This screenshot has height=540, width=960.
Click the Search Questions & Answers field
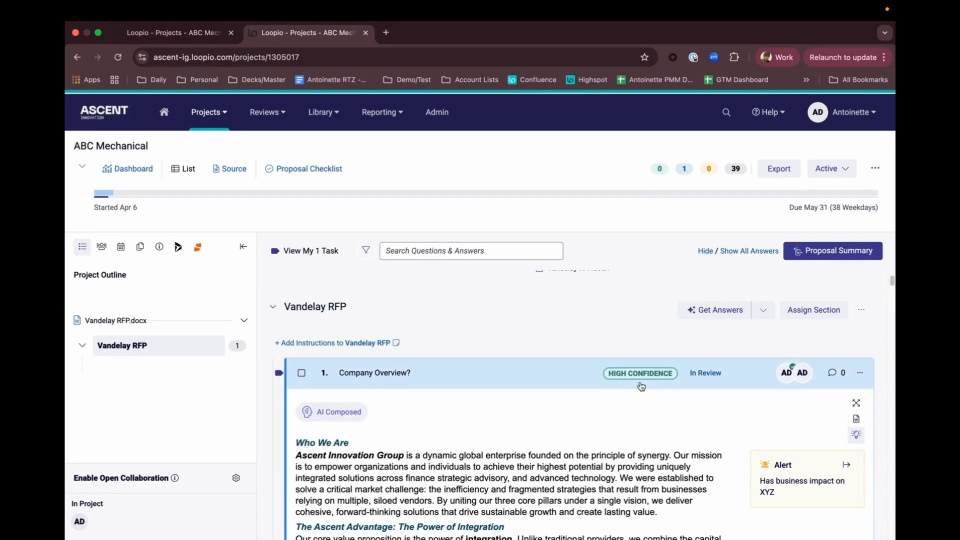(x=471, y=250)
